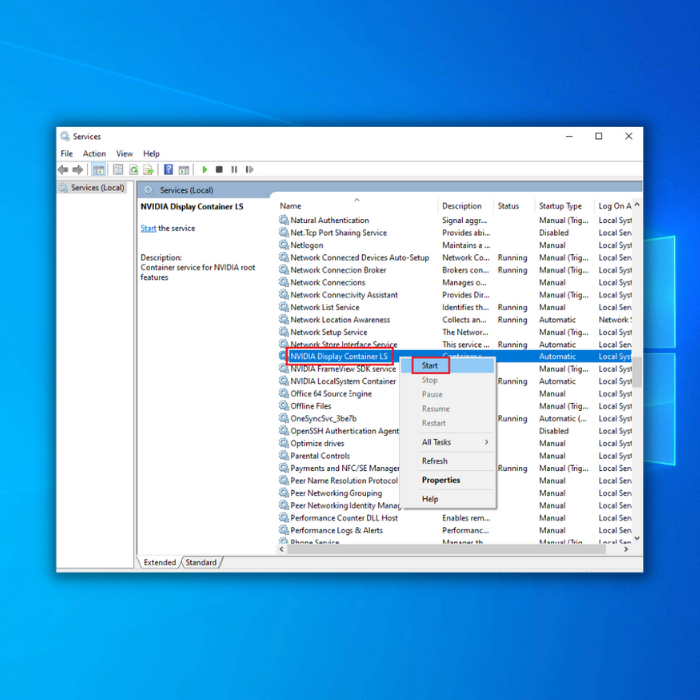Screen dimensions: 700x700
Task: Click the Show/Hide Action Pane icon
Action: [x=183, y=170]
